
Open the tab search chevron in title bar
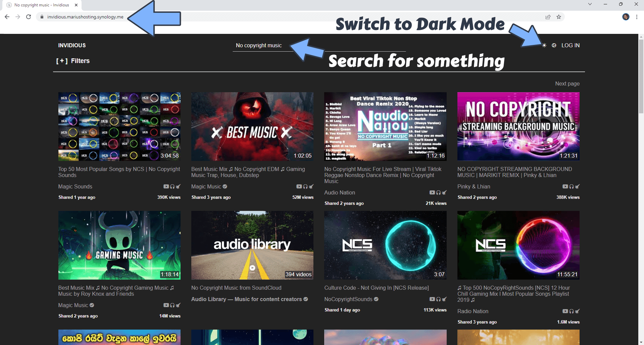pos(590,4)
